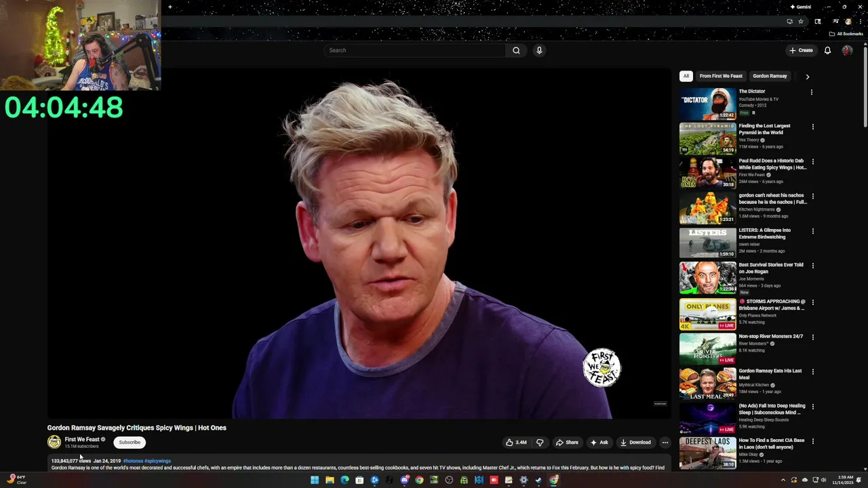Dislike the video with thumbs down
The width and height of the screenshot is (868, 488).
[x=540, y=443]
